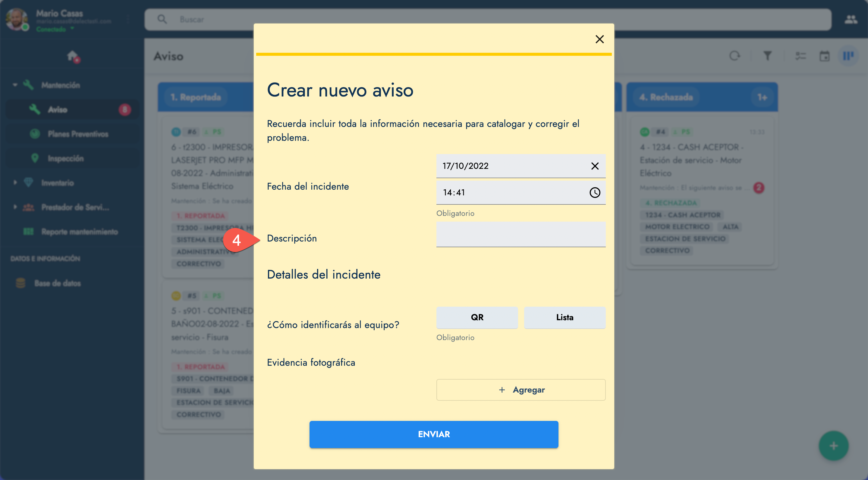Click the Reporte mantenimiento table icon
868x480 pixels.
[28, 232]
